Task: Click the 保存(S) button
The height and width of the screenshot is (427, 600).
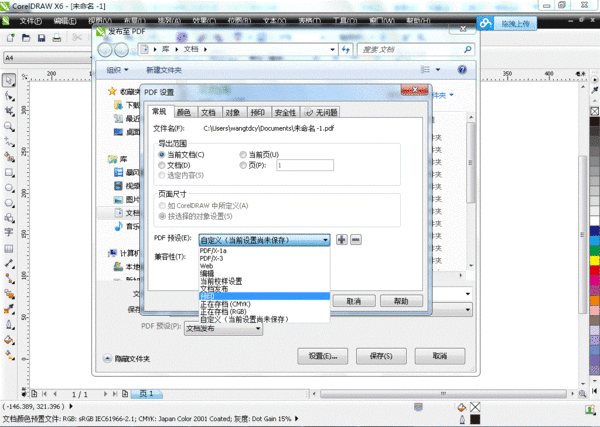Action: pyautogui.click(x=381, y=356)
